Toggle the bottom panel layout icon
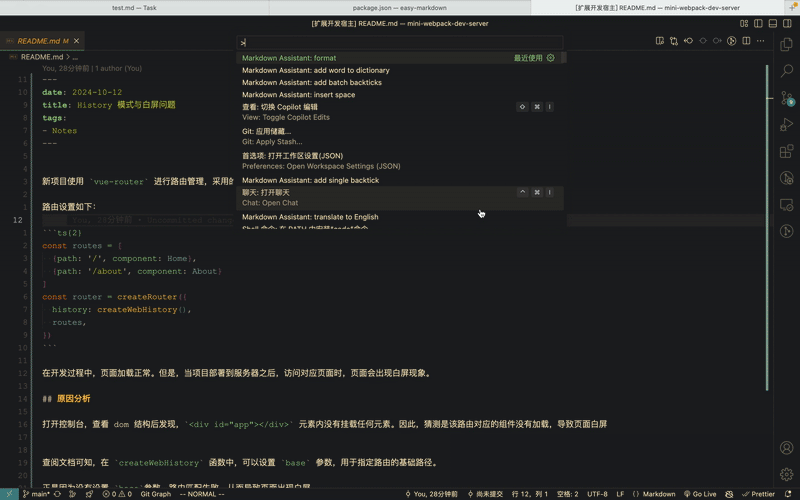 772,23
